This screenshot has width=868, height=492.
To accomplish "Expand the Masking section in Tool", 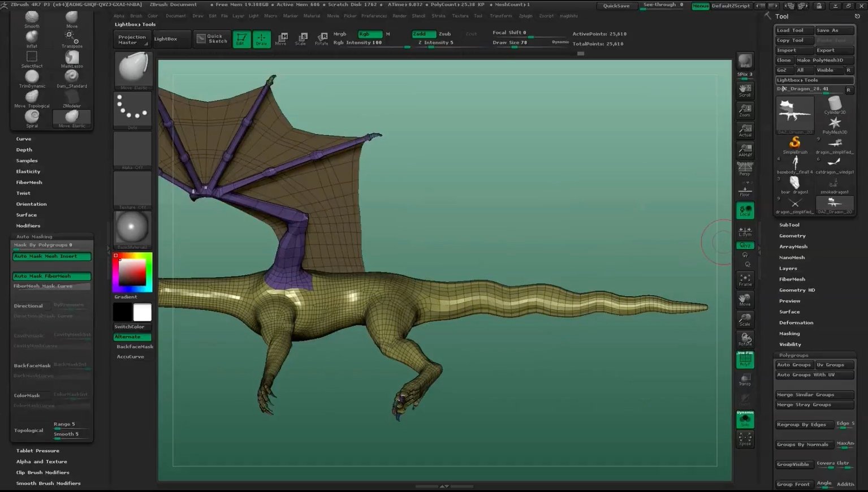I will (x=789, y=334).
